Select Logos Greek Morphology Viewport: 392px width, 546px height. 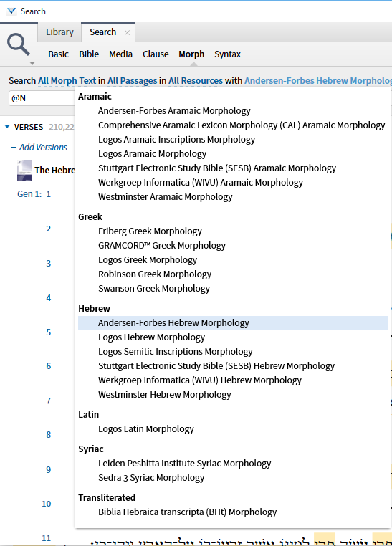pos(147,260)
